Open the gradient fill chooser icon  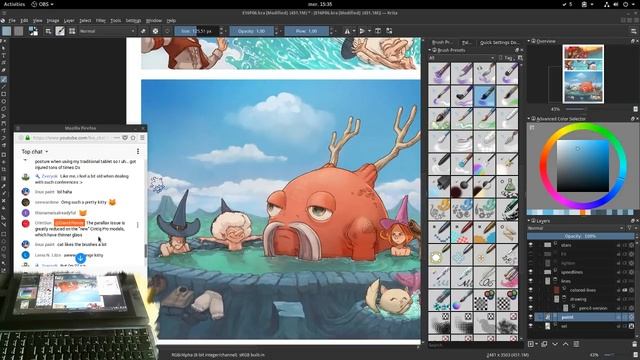[7, 31]
